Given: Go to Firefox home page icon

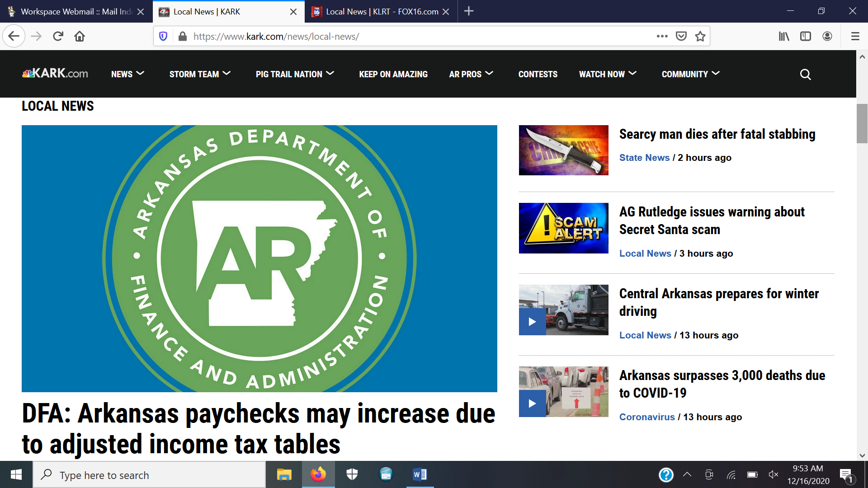Looking at the screenshot, I should coord(80,36).
